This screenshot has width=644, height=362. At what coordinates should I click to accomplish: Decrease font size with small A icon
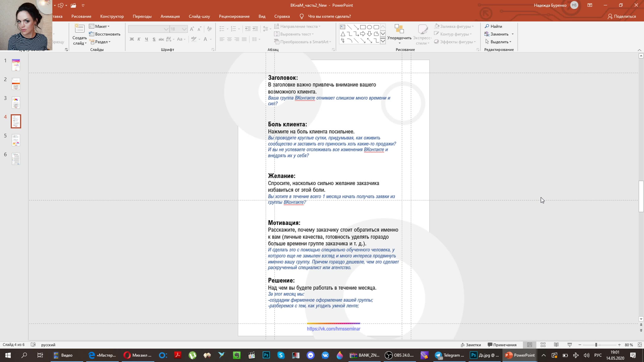point(199,29)
